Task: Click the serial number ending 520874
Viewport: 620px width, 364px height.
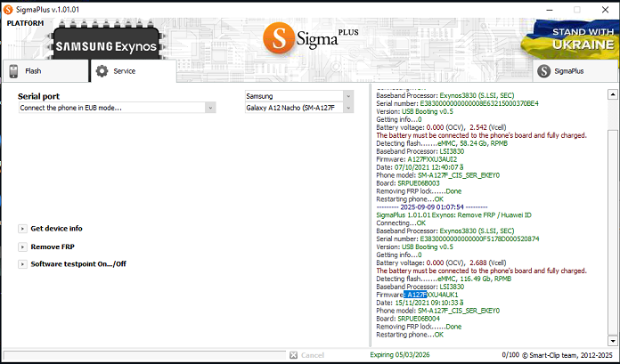Action: point(479,239)
